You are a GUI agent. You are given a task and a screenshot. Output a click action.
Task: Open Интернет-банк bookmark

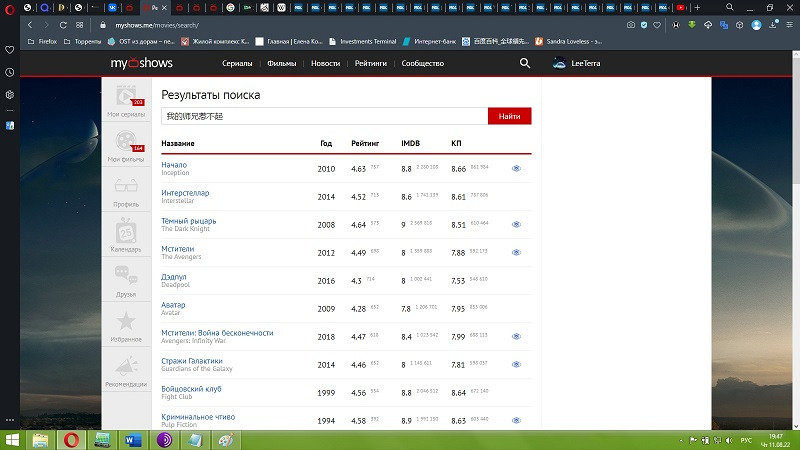point(429,41)
